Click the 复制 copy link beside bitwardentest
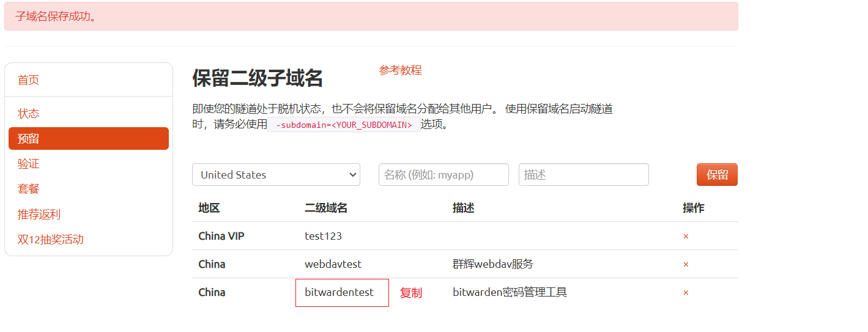This screenshot has width=868, height=332. 411,293
